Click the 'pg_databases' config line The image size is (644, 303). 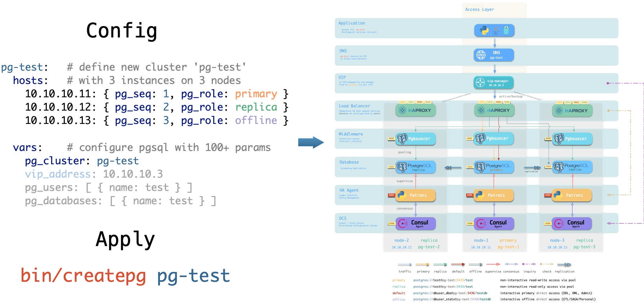(121, 201)
